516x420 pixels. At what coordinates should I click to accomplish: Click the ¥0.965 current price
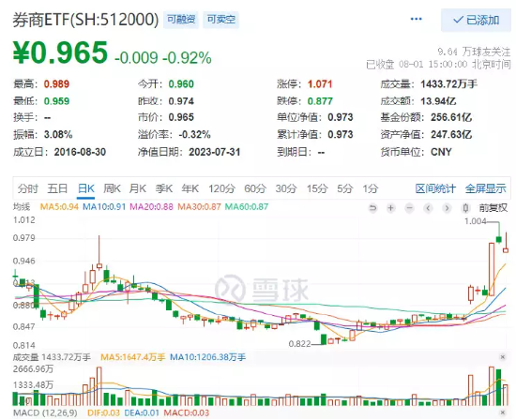[60, 52]
